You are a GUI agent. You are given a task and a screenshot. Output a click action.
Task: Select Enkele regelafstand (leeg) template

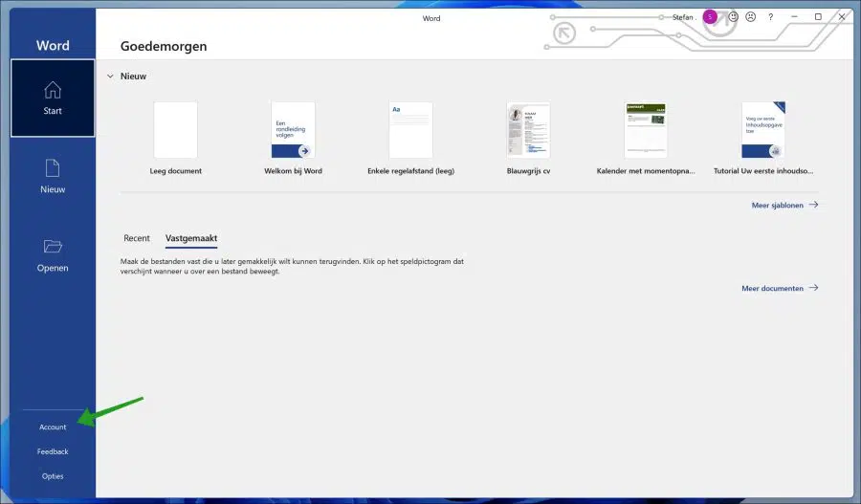tap(410, 130)
